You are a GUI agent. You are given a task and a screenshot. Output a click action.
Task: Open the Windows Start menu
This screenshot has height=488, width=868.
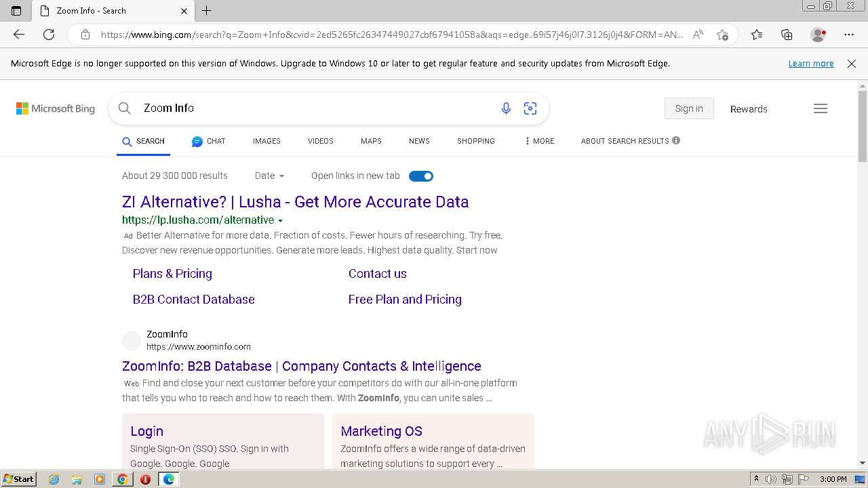[19, 479]
